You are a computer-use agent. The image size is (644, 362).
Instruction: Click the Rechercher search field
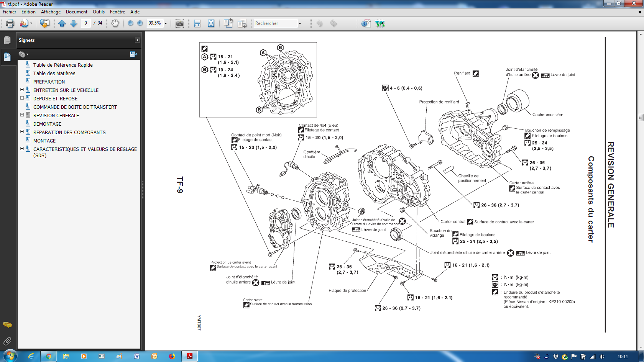click(275, 23)
